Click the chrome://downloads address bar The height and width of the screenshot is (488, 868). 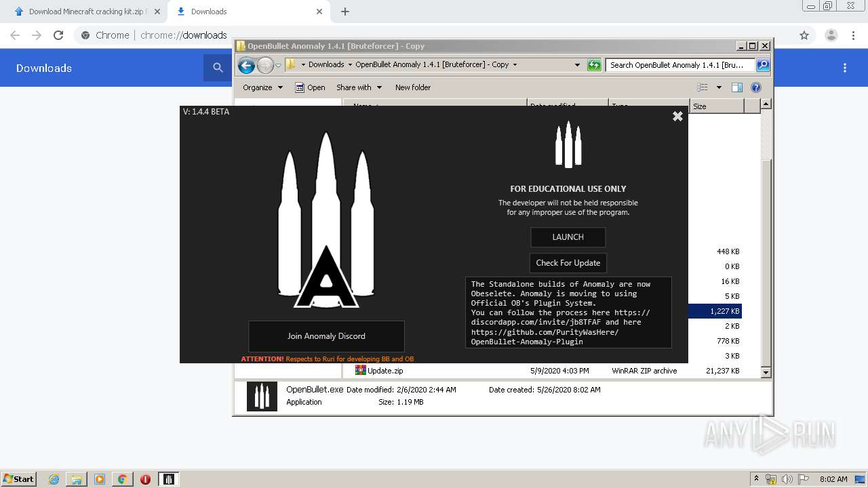click(x=183, y=35)
